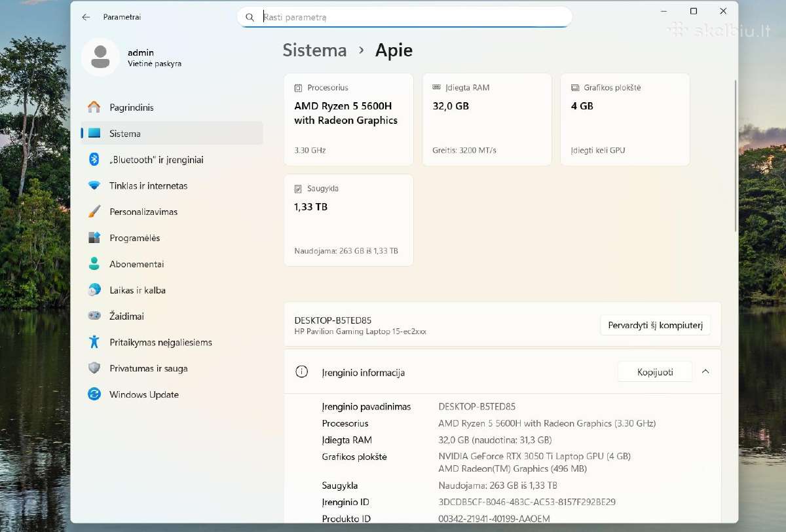
Task: Open Pritaikymas neįgaliesiems accessibility icon
Action: click(94, 342)
